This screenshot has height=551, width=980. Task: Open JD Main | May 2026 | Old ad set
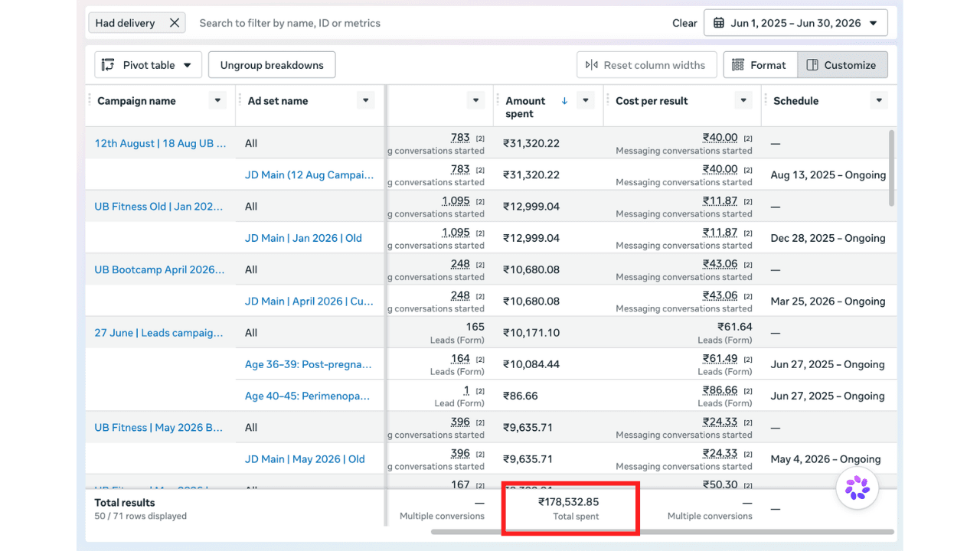tap(305, 459)
